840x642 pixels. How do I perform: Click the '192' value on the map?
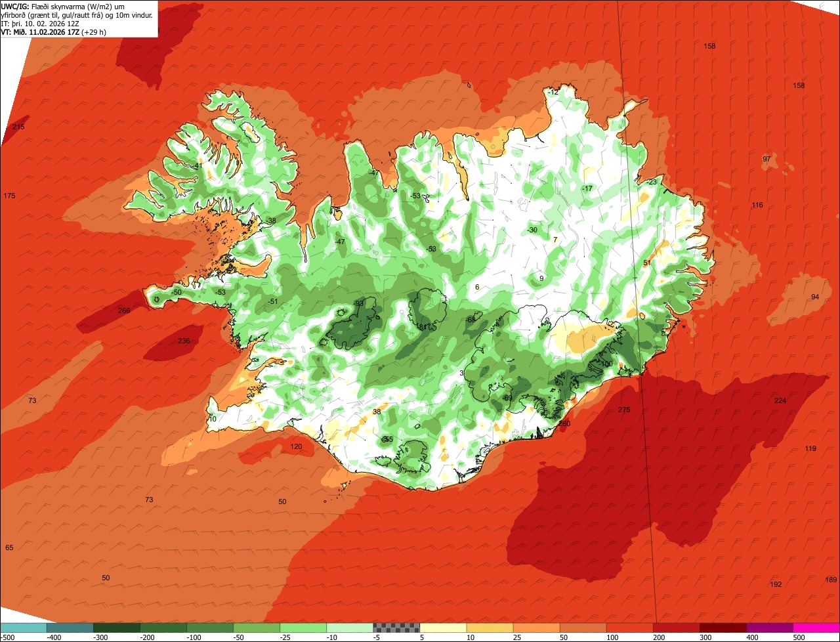pos(776,584)
